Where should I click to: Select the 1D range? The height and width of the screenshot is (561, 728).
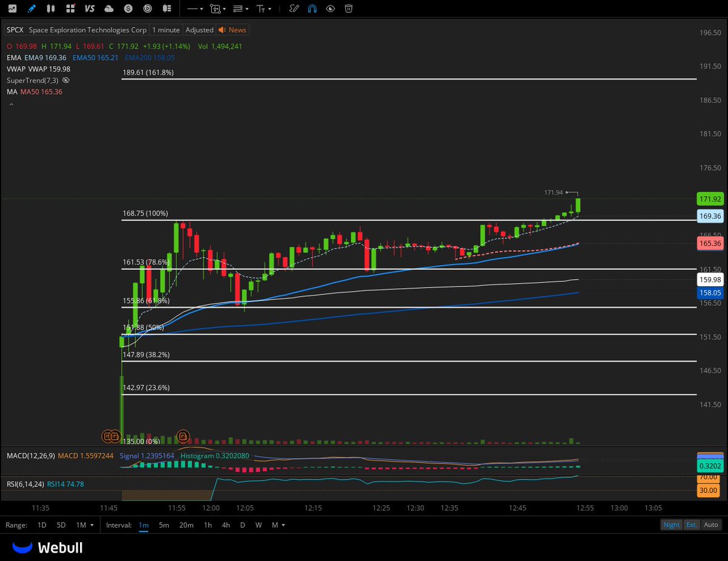pyautogui.click(x=42, y=525)
